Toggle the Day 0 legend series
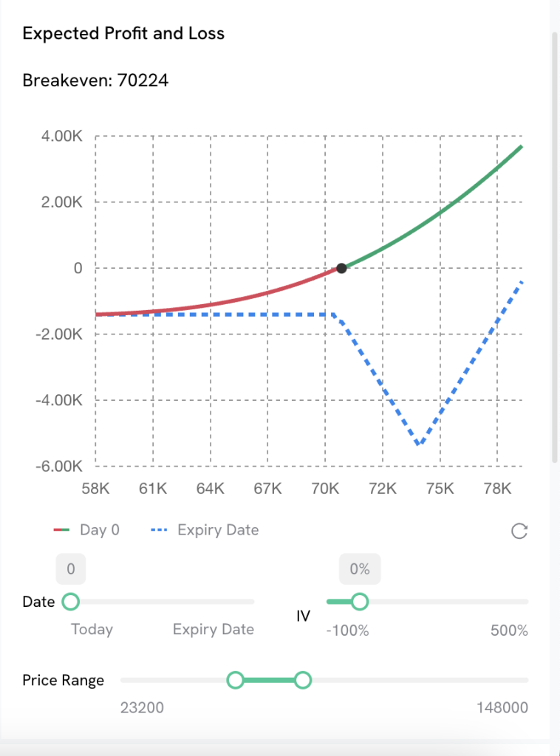The height and width of the screenshot is (756, 560). 86,530
